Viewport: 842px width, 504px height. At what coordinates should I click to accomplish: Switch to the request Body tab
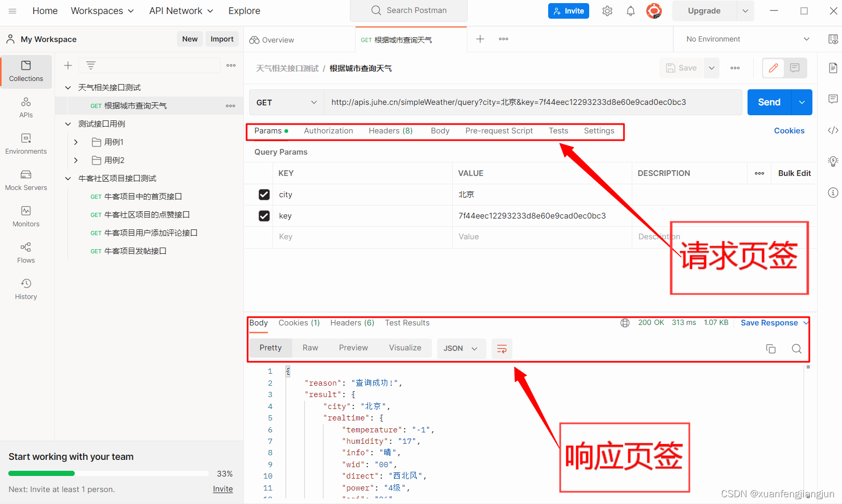tap(440, 131)
